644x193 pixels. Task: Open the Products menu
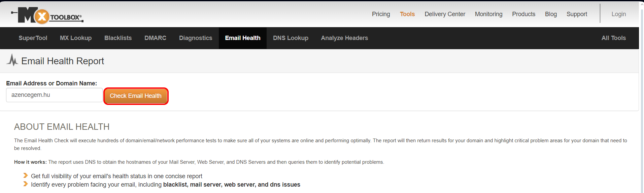(x=523, y=14)
